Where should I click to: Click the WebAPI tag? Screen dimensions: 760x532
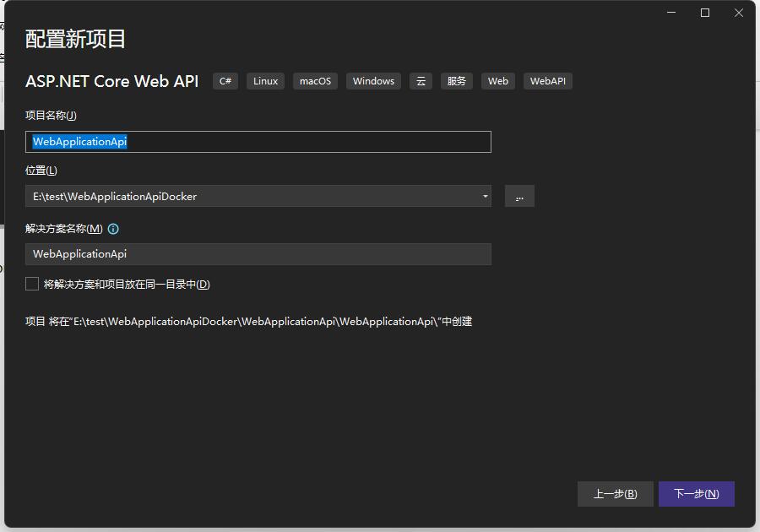point(547,81)
